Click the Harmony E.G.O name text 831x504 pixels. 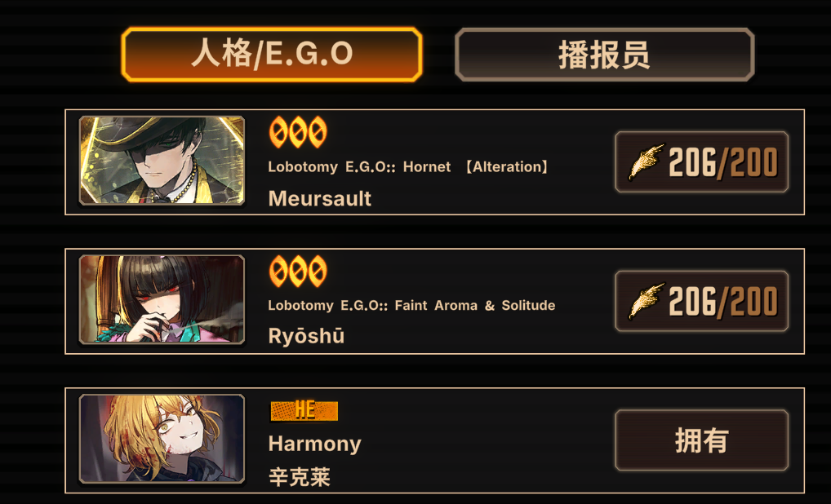coord(315,444)
